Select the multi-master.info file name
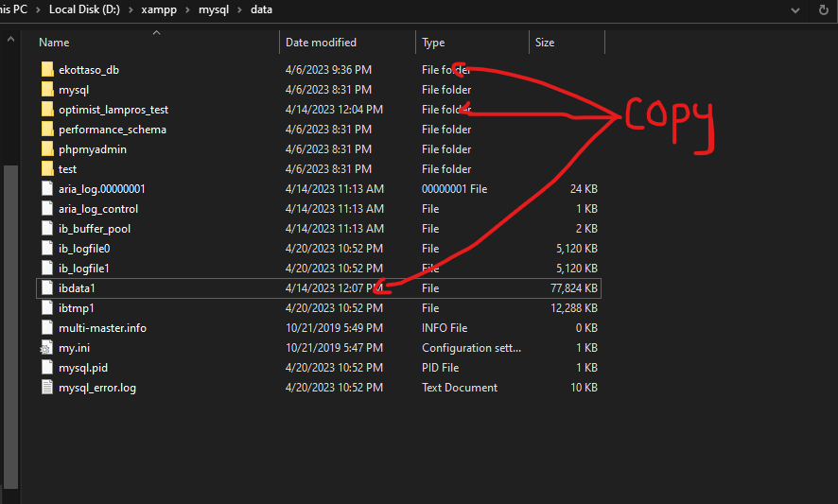838x504 pixels. (102, 327)
